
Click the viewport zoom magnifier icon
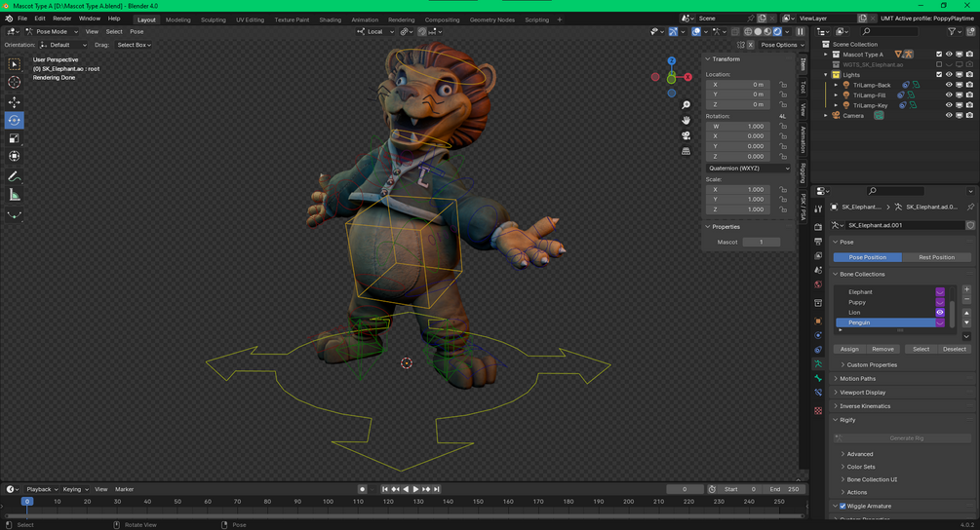pos(686,105)
